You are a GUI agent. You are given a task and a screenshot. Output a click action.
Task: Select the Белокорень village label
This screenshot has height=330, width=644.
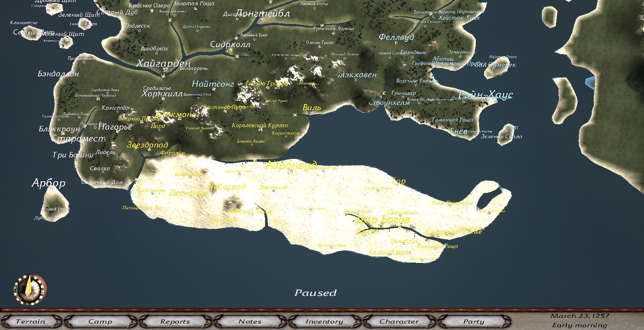(x=194, y=68)
